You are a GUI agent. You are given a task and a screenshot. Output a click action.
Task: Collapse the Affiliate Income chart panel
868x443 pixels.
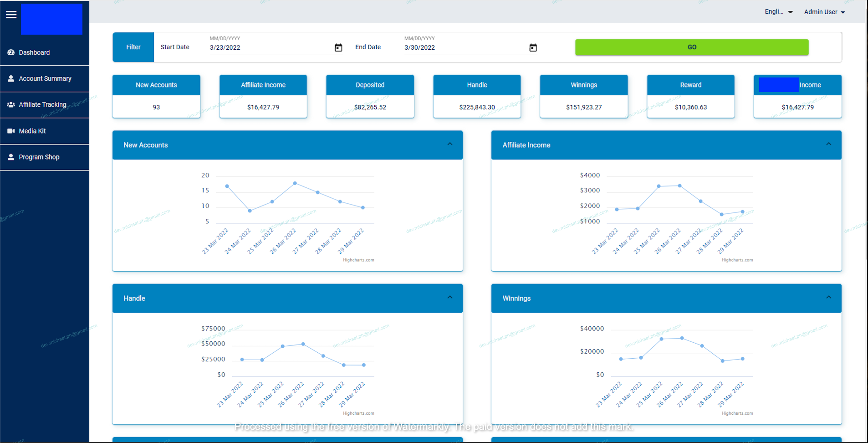click(828, 144)
